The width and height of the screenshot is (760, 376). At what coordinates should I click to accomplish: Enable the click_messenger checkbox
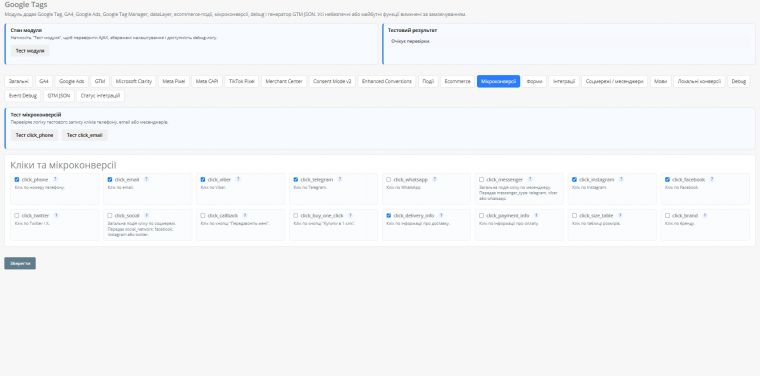click(481, 180)
